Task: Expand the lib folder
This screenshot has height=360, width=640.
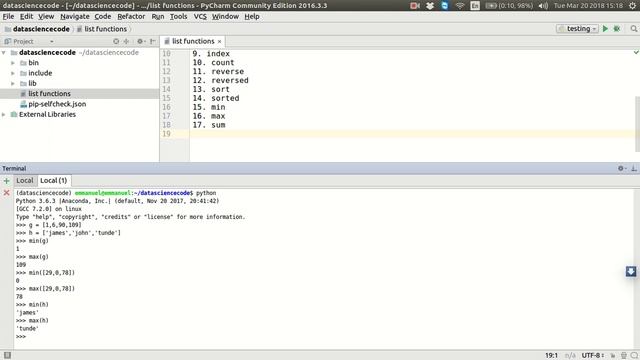Action: click(13, 83)
